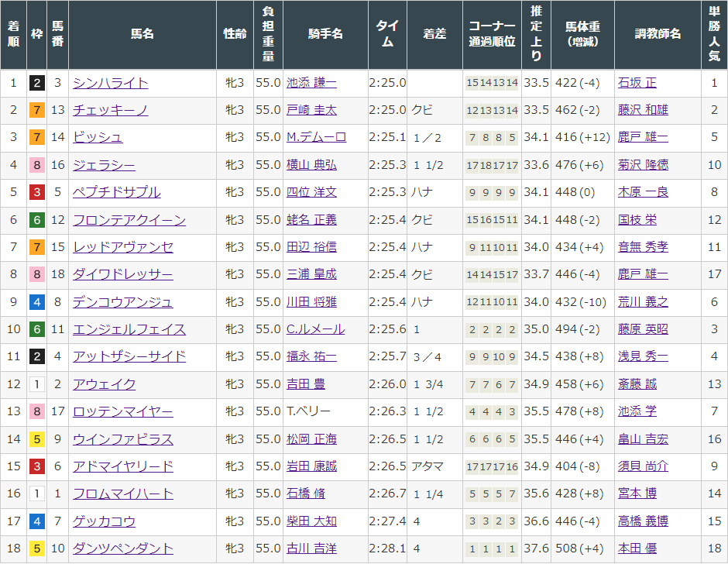Open trainer link 国枝 栄
This screenshot has height=564, width=728.
point(637,220)
